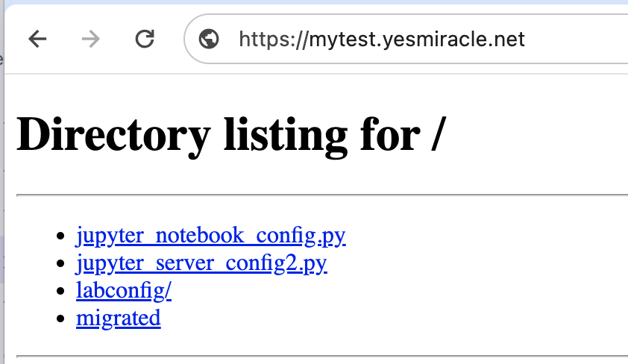Click the bullet beside labconfig/

(61, 292)
